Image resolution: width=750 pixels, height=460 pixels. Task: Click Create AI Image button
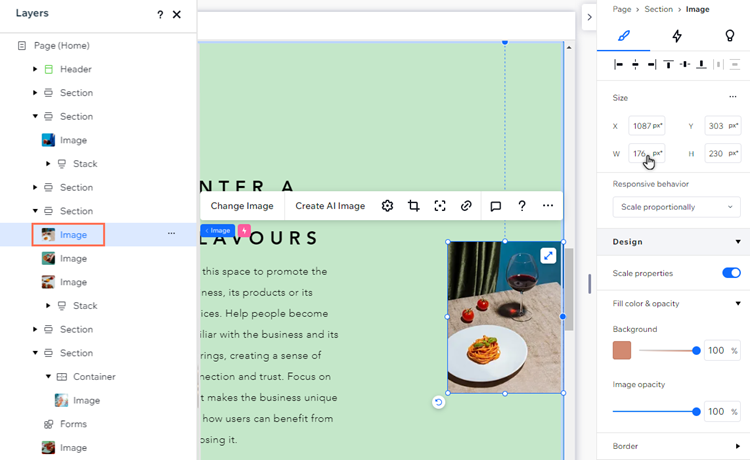click(x=330, y=206)
